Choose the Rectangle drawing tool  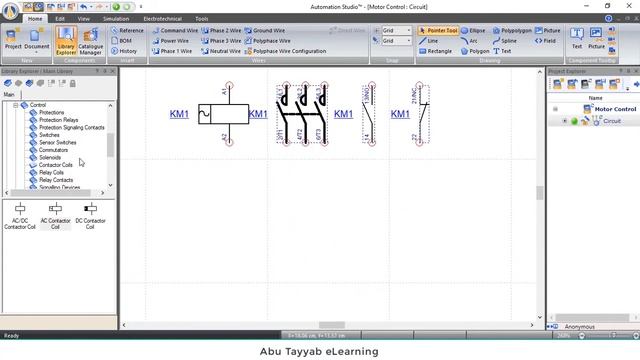coord(435,51)
